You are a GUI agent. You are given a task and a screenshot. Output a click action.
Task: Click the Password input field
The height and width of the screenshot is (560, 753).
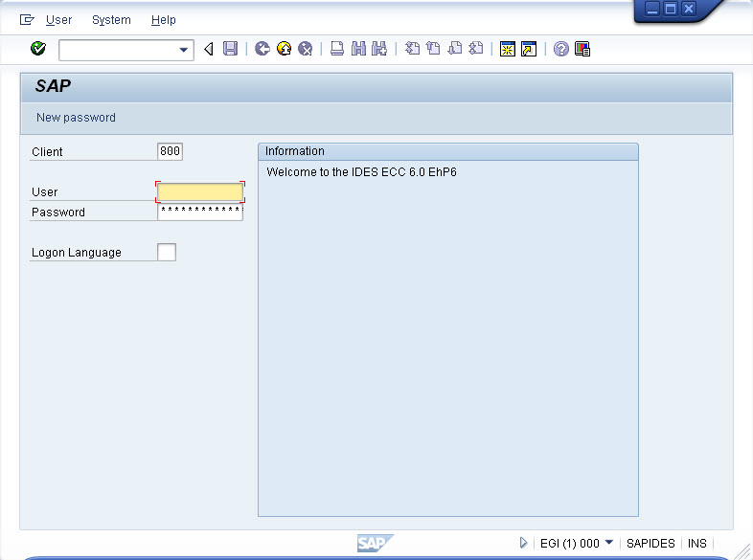(x=200, y=212)
